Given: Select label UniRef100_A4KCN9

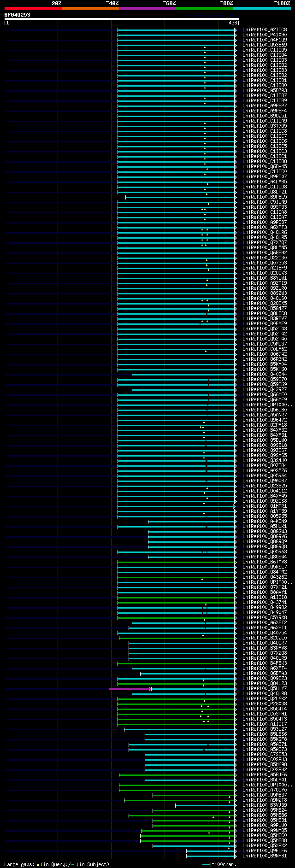Looking at the screenshot, I should click(265, 521).
